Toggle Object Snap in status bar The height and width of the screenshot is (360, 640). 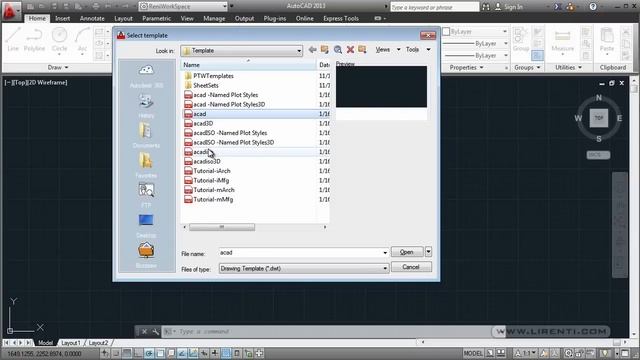[160, 353]
